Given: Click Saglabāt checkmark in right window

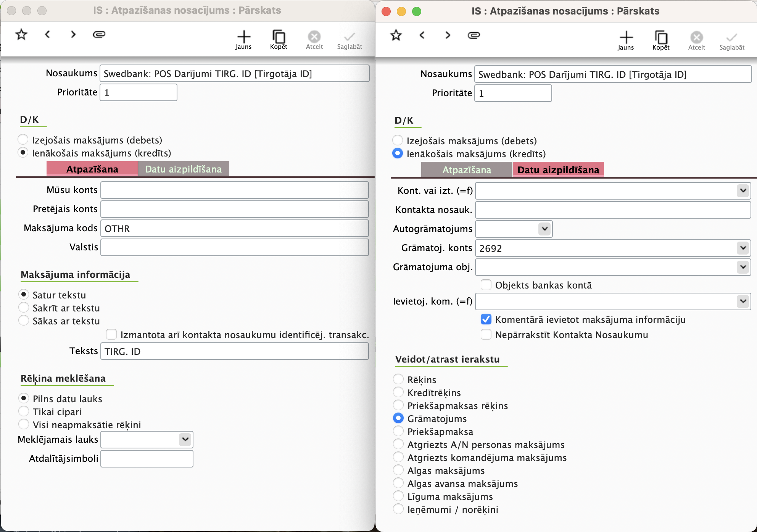Looking at the screenshot, I should click(732, 38).
